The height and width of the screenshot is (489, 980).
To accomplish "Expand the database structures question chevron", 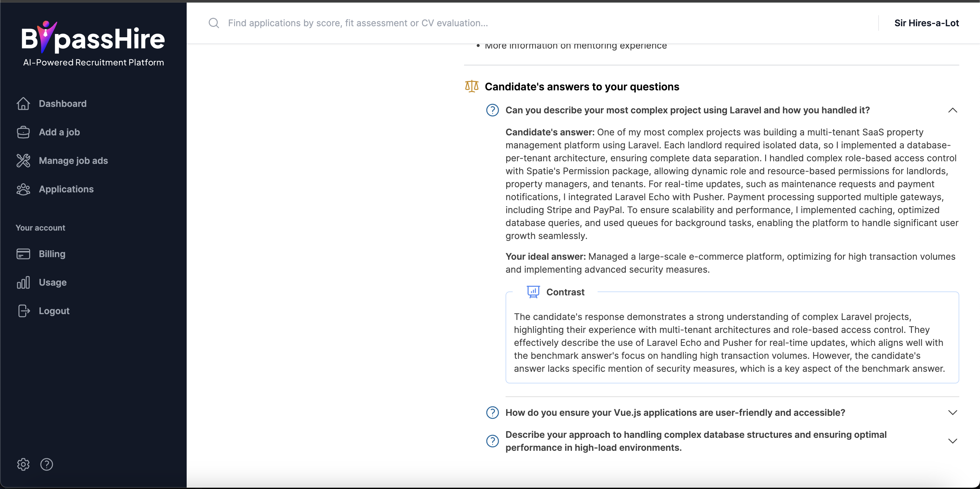I will 952,441.
